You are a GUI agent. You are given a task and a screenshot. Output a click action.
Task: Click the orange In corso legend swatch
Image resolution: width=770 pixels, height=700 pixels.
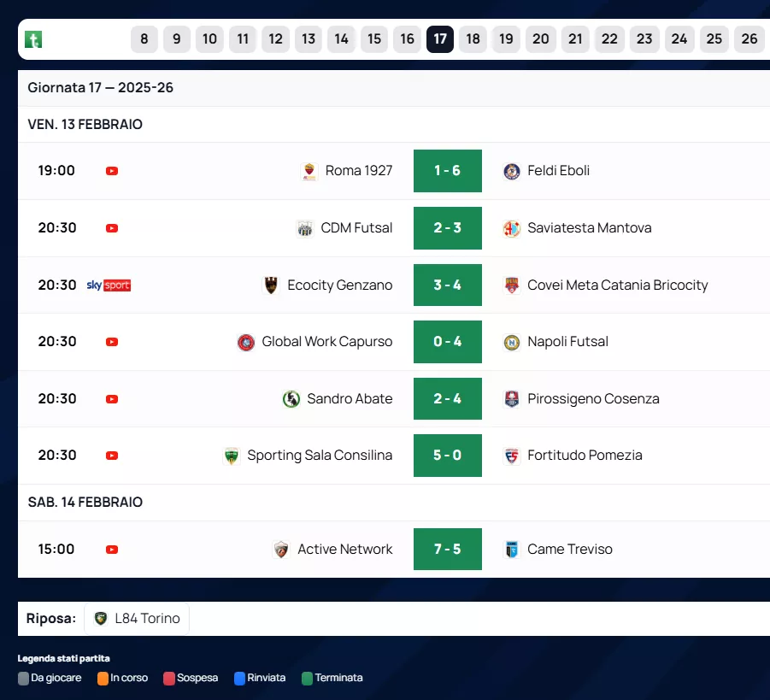(x=103, y=679)
